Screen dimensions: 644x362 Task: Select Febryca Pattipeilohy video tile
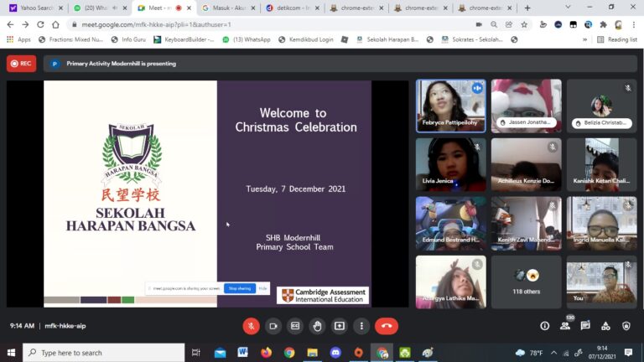(x=450, y=106)
